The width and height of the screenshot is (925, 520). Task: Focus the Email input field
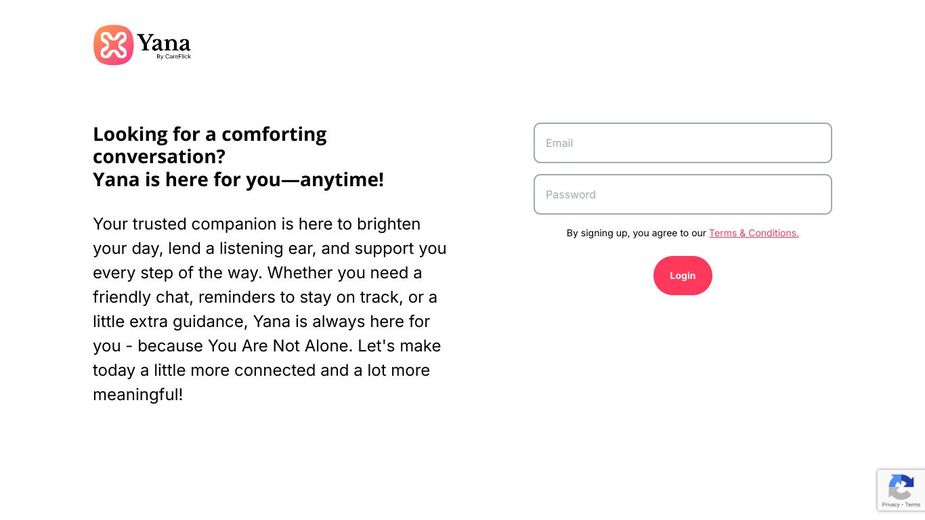coord(682,143)
